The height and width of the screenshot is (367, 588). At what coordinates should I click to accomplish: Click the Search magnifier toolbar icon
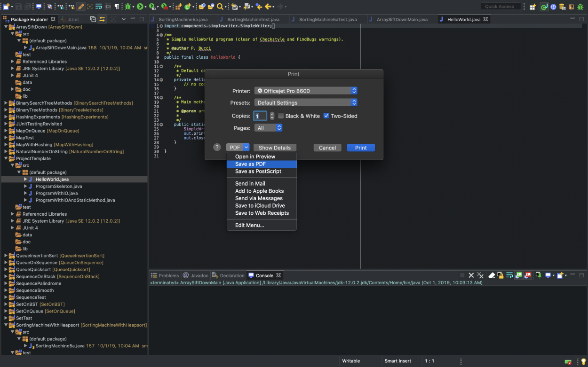tap(220, 7)
